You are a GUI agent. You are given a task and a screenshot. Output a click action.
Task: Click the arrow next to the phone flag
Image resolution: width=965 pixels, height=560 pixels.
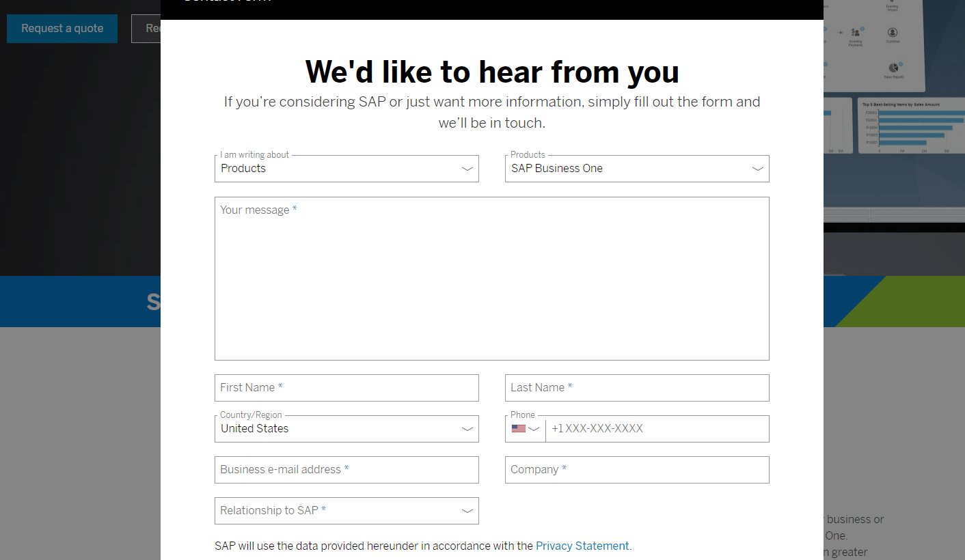pos(534,428)
